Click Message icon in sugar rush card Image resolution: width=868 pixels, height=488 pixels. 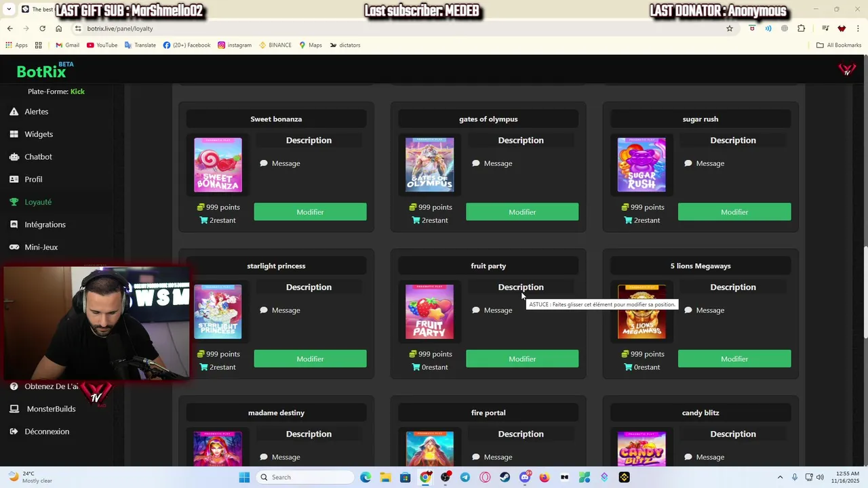pos(688,163)
